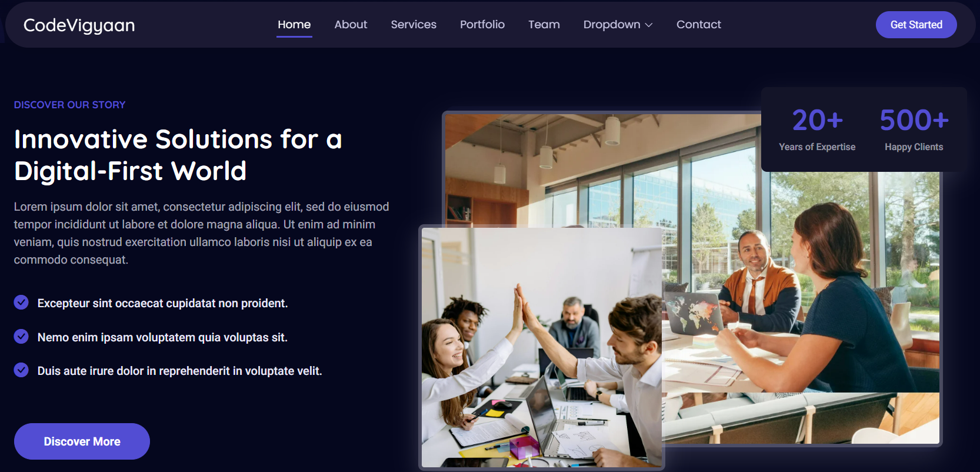The height and width of the screenshot is (472, 980).
Task: Navigate to Services
Action: 414,25
